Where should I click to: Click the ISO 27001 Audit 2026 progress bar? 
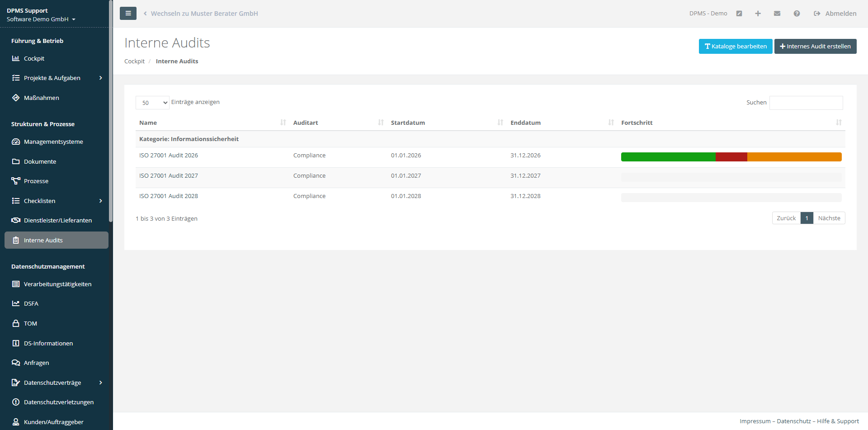pyautogui.click(x=731, y=157)
